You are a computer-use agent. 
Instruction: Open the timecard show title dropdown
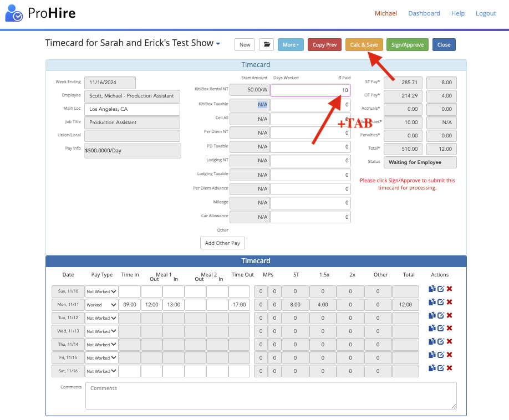pyautogui.click(x=218, y=43)
